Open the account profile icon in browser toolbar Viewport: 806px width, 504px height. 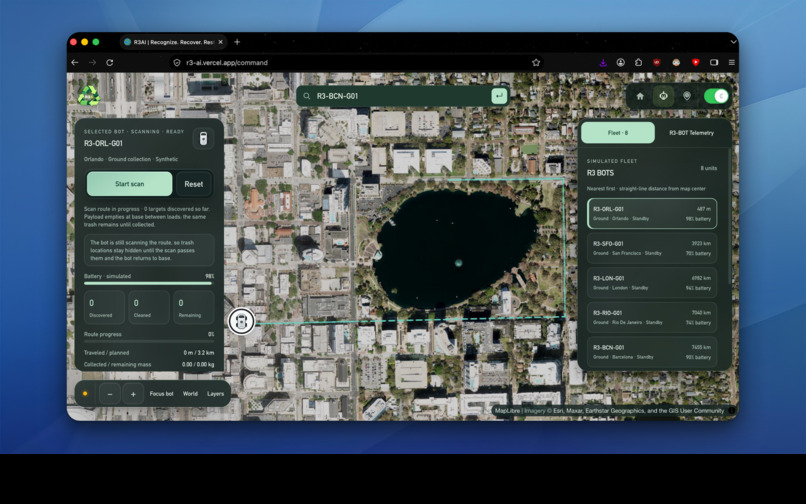(x=620, y=63)
